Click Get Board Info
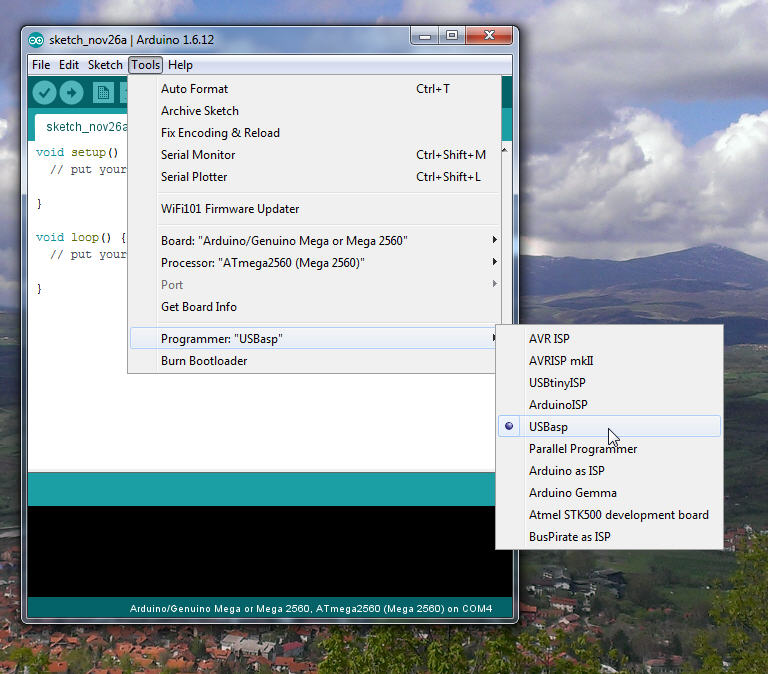This screenshot has height=674, width=768. pyautogui.click(x=199, y=307)
